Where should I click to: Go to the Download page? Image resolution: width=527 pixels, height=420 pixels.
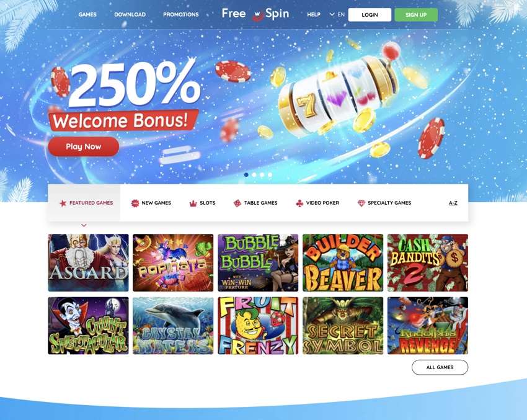[130, 14]
